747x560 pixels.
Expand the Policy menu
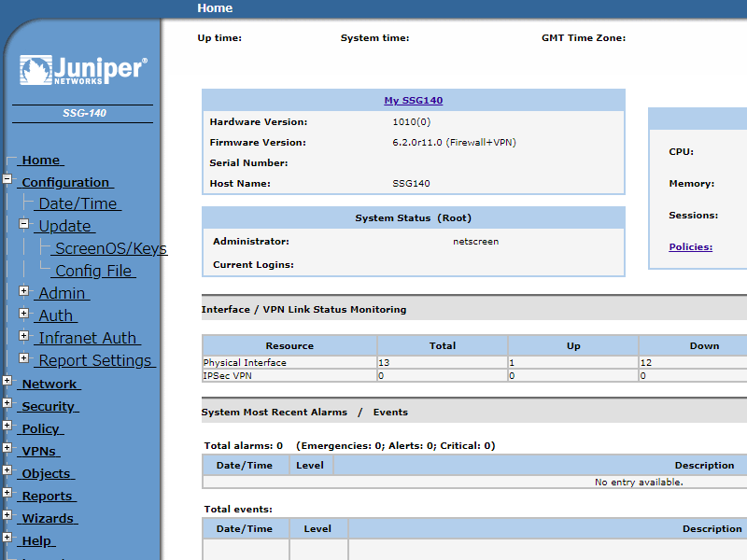pos(7,426)
